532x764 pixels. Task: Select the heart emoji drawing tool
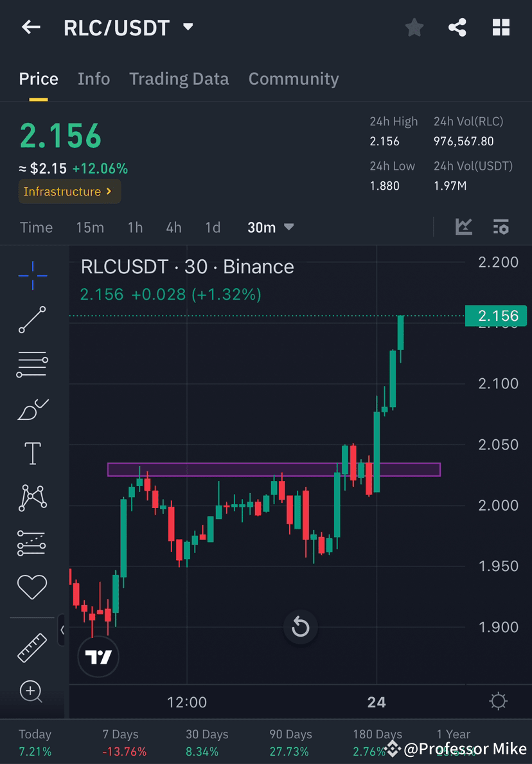point(32,587)
